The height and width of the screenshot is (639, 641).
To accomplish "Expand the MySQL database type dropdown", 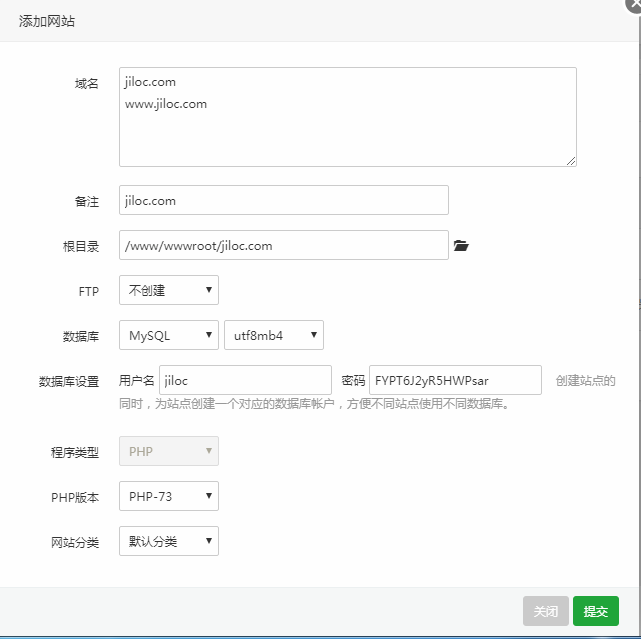I will [x=169, y=335].
